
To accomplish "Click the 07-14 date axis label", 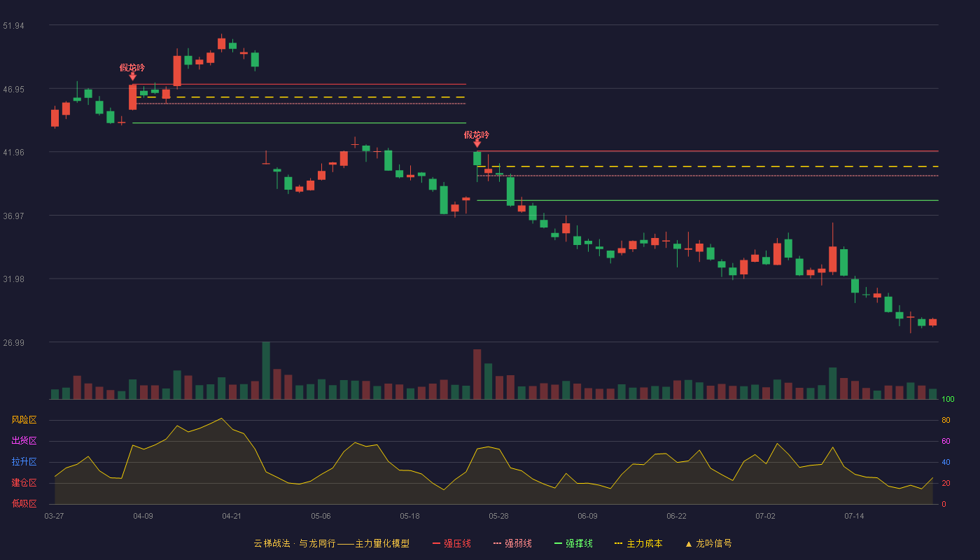I will (x=854, y=517).
